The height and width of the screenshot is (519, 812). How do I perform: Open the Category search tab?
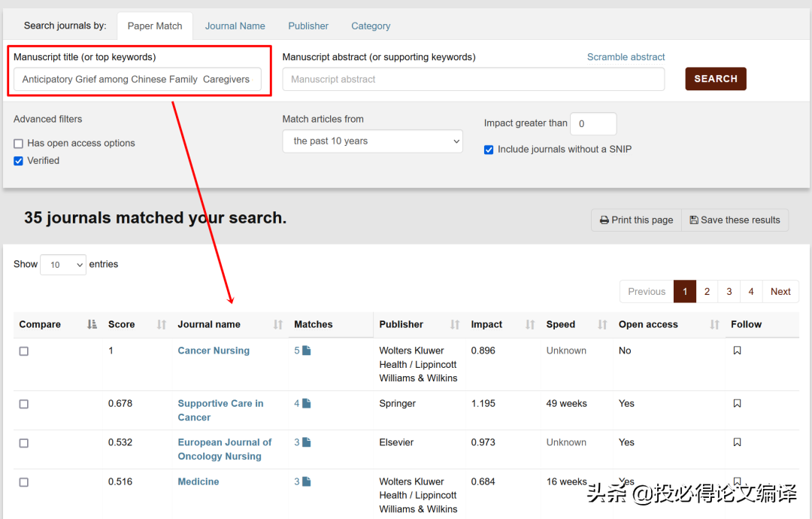pos(371,26)
